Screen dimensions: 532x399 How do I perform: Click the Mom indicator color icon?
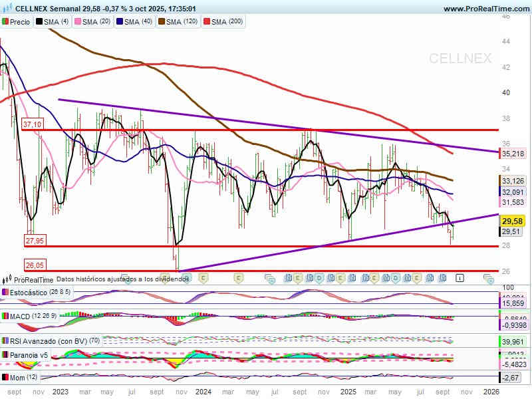point(6,377)
